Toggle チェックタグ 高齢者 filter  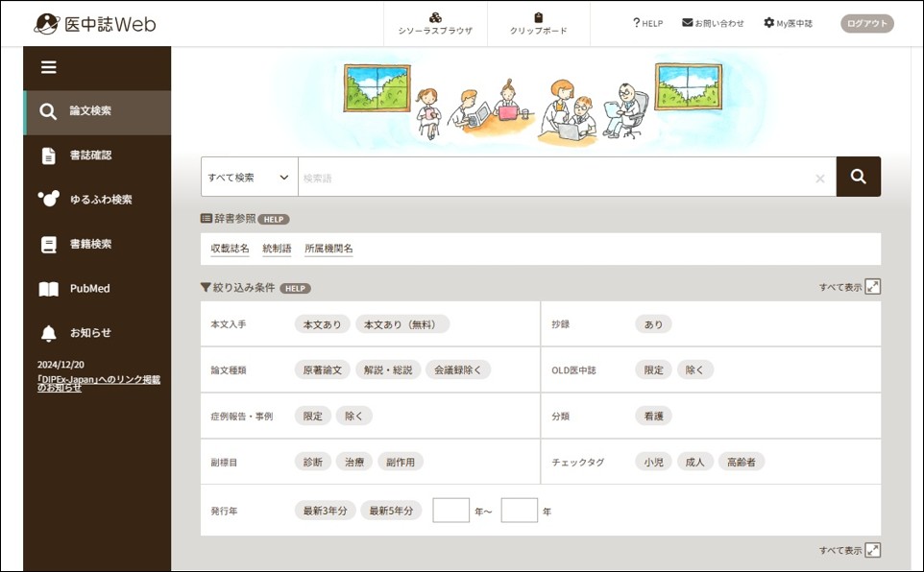coord(742,462)
